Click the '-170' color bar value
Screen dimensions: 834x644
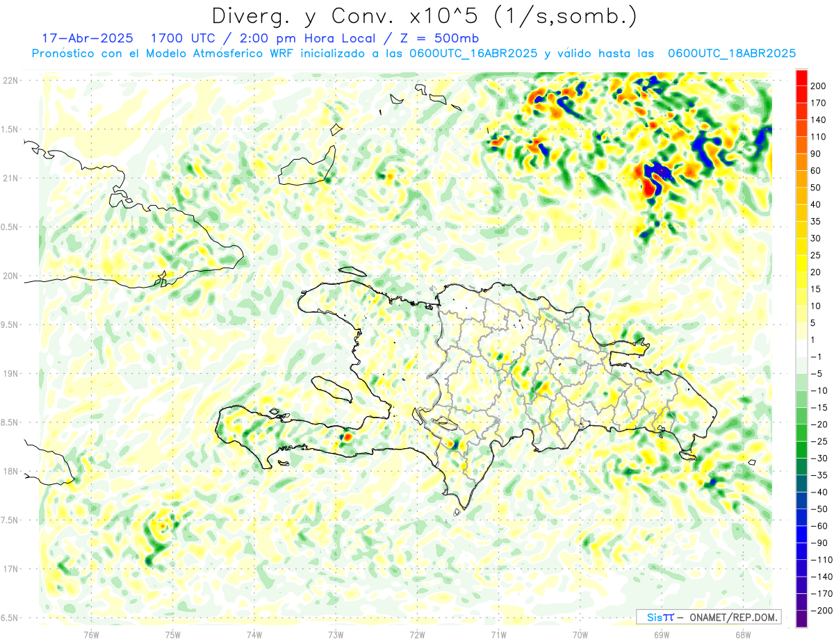(x=821, y=594)
